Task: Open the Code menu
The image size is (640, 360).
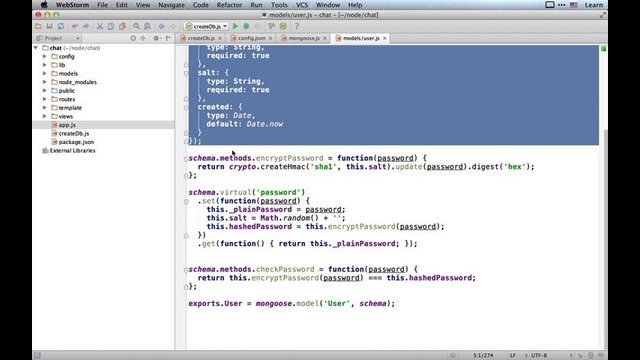Action: (200, 5)
